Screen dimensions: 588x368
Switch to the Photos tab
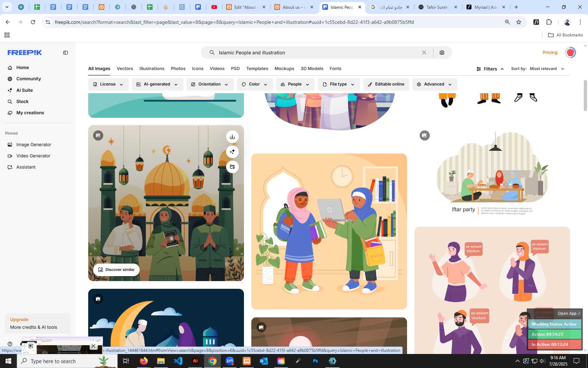pyautogui.click(x=178, y=69)
